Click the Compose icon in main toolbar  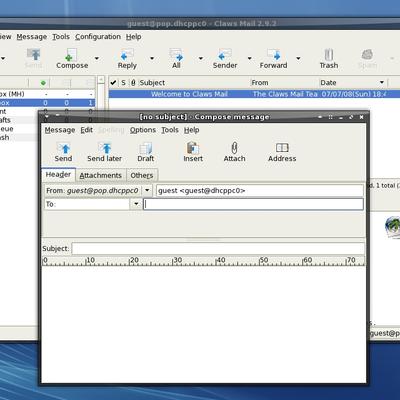coord(71,55)
